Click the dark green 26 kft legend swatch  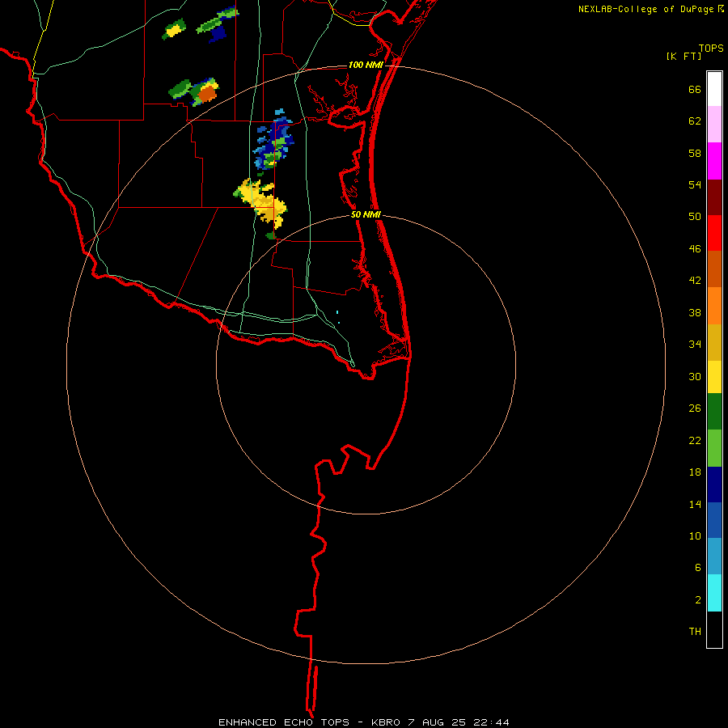(714, 412)
